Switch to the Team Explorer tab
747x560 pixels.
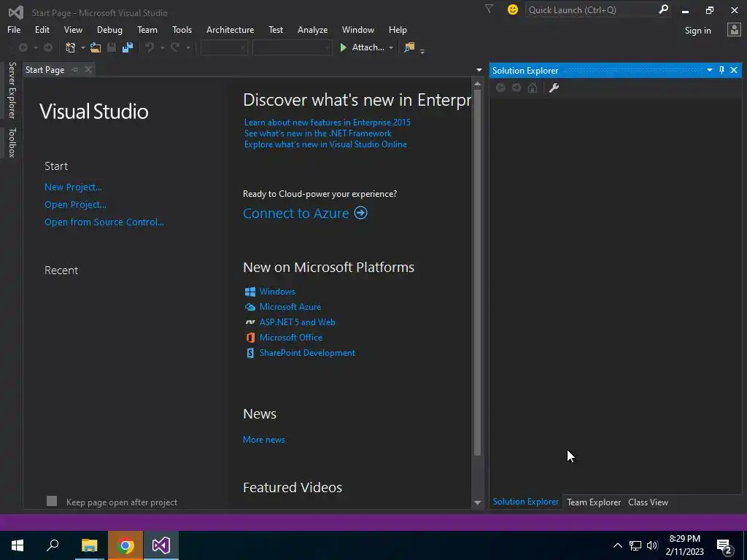(594, 502)
